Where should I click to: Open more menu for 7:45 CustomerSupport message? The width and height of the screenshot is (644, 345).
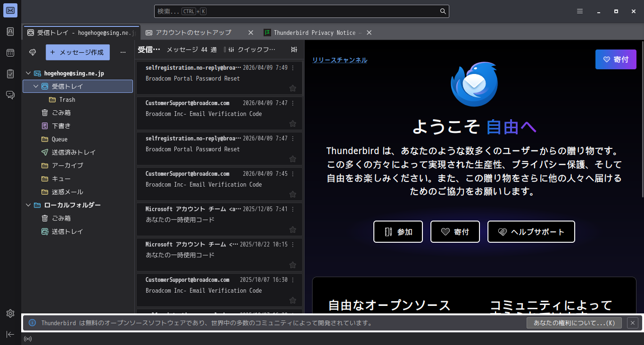coord(293,174)
